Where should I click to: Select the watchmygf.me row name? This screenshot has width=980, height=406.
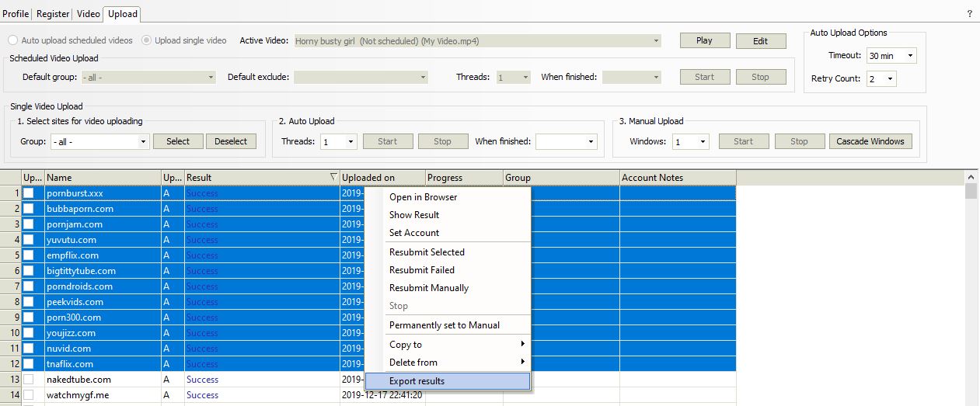coord(78,395)
